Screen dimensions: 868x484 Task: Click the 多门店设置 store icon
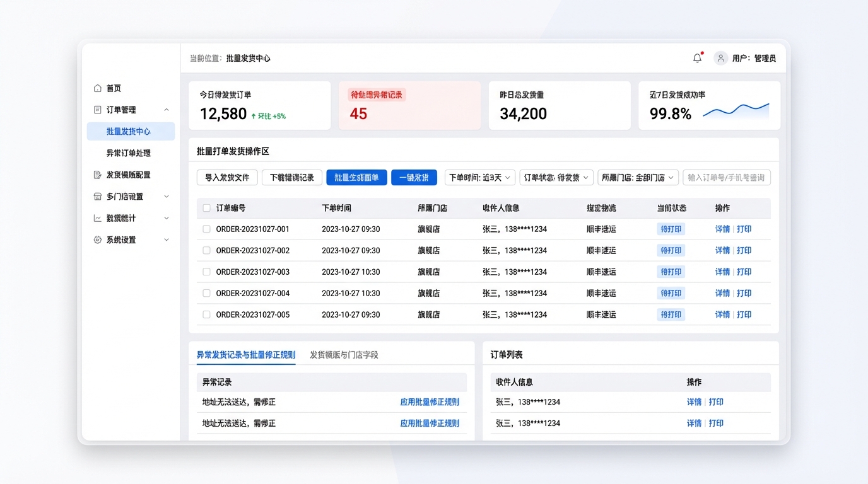(x=97, y=197)
